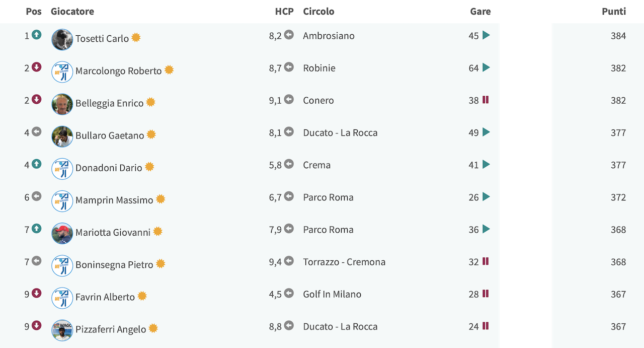The width and height of the screenshot is (644, 348).
Task: Click the pause icon next to Pizzaferri's 24 gare
Action: 486,326
